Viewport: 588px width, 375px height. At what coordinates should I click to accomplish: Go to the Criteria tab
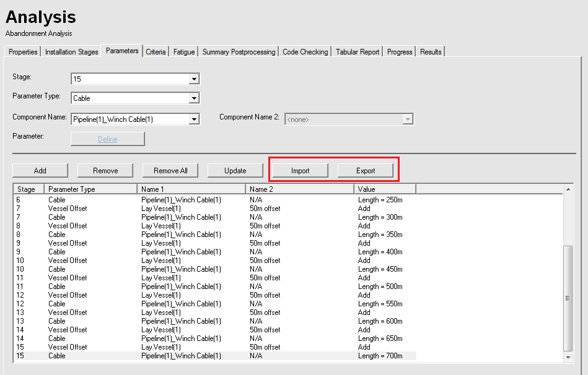pyautogui.click(x=156, y=52)
